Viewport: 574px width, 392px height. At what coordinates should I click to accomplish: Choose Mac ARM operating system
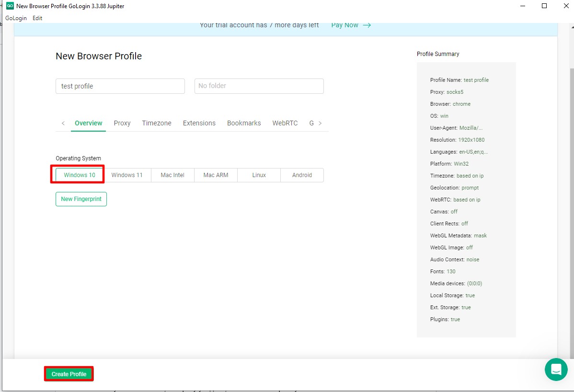pos(216,175)
